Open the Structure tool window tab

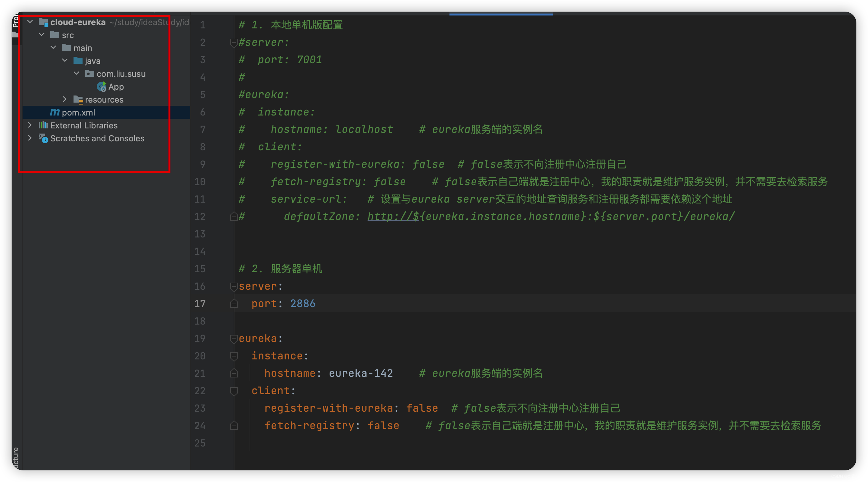tap(15, 458)
